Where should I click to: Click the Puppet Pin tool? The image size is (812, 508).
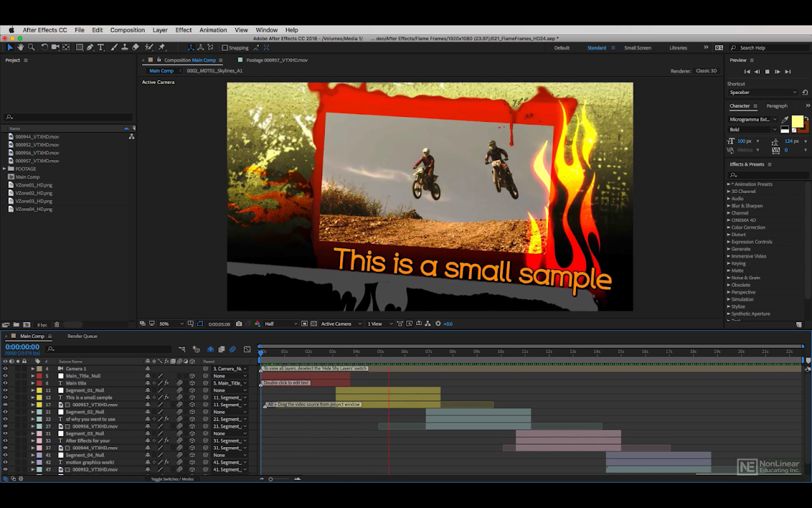tap(162, 48)
